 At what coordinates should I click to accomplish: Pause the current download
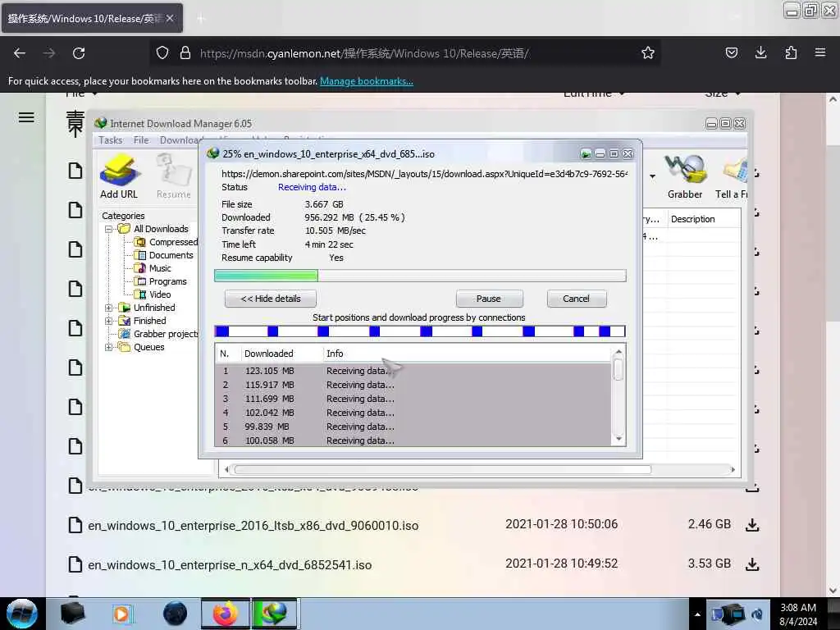[x=489, y=299]
